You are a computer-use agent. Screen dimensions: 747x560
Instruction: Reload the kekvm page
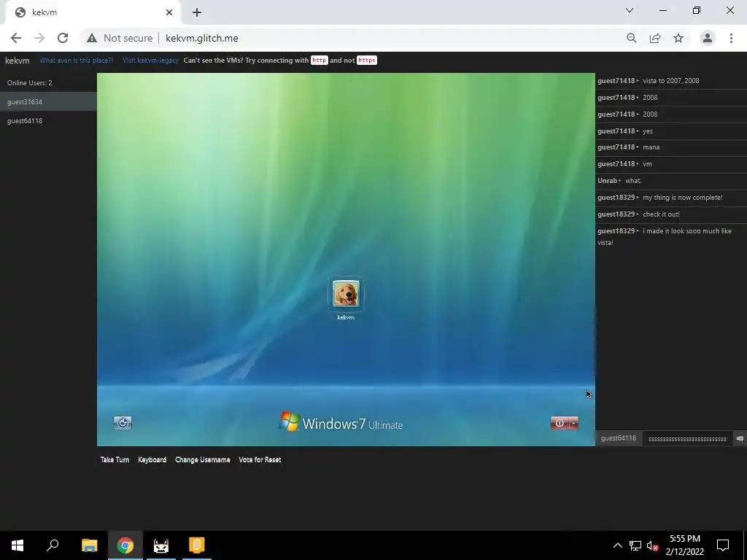click(63, 38)
